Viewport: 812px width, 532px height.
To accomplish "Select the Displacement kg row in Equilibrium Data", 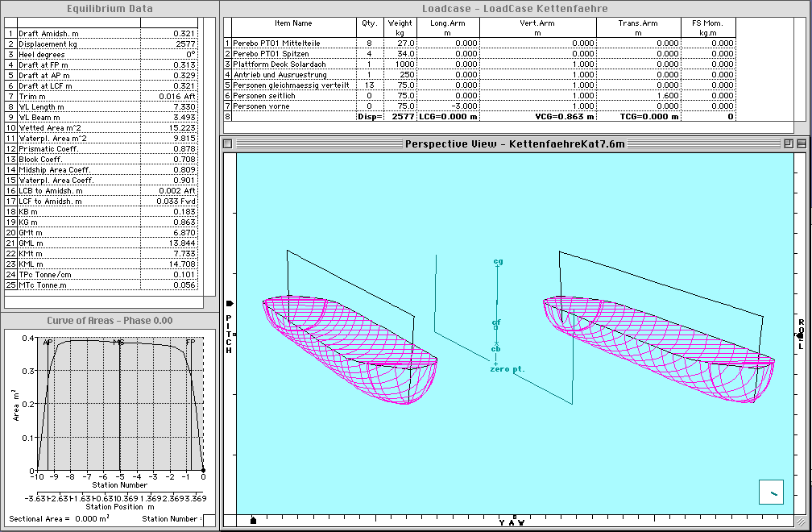I will pos(104,44).
